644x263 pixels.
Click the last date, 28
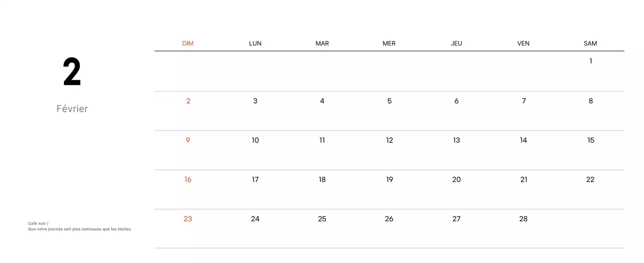coord(523,219)
